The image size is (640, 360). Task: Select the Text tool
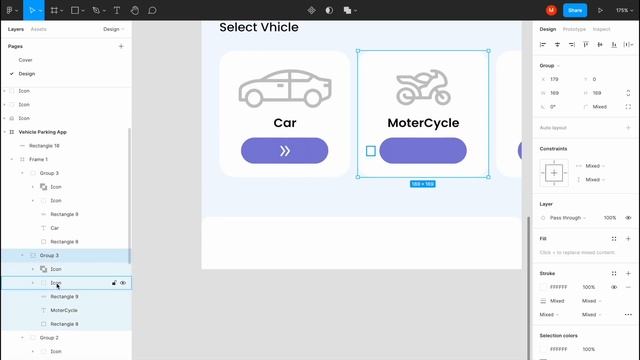coord(117,10)
